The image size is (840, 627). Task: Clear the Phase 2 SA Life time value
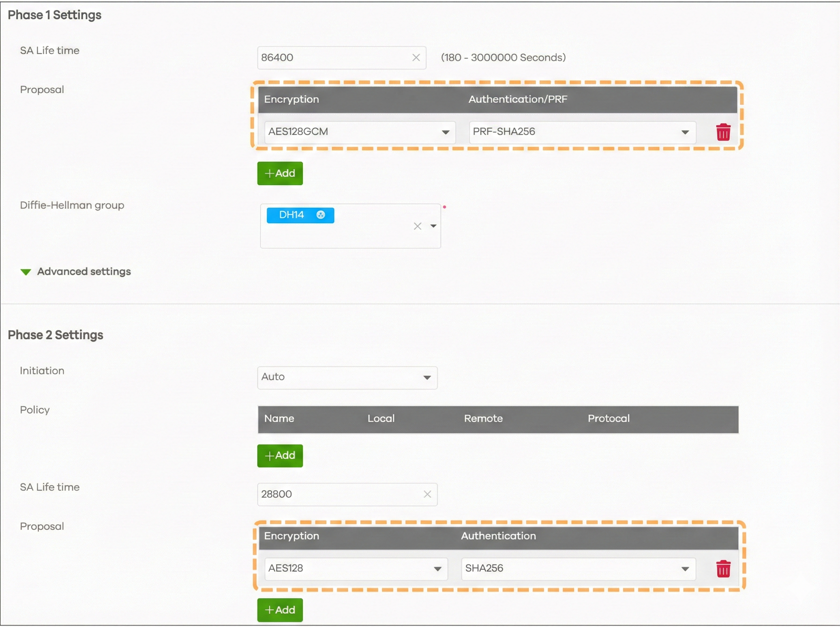[x=427, y=494]
